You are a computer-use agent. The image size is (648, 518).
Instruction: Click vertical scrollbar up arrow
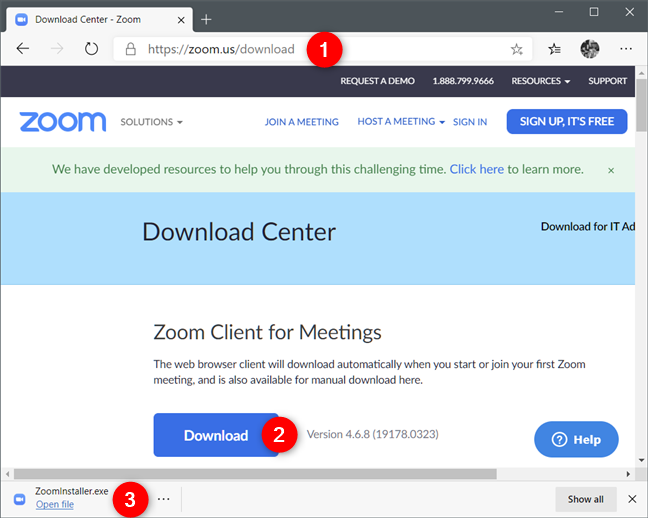[641, 73]
